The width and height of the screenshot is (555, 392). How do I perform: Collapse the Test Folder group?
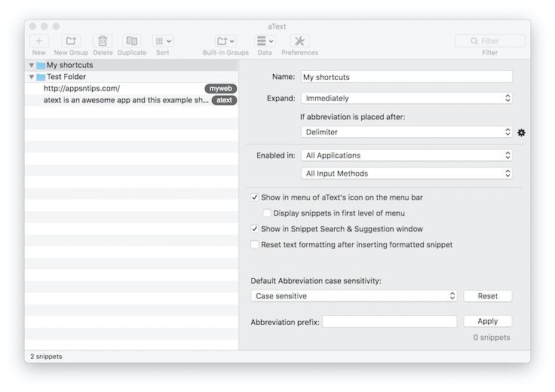tap(32, 77)
